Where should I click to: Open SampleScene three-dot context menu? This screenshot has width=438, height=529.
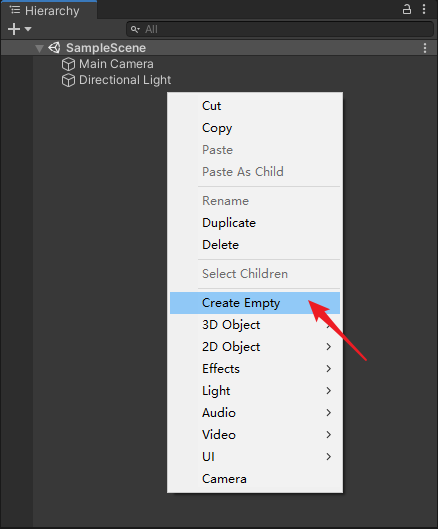[x=425, y=48]
